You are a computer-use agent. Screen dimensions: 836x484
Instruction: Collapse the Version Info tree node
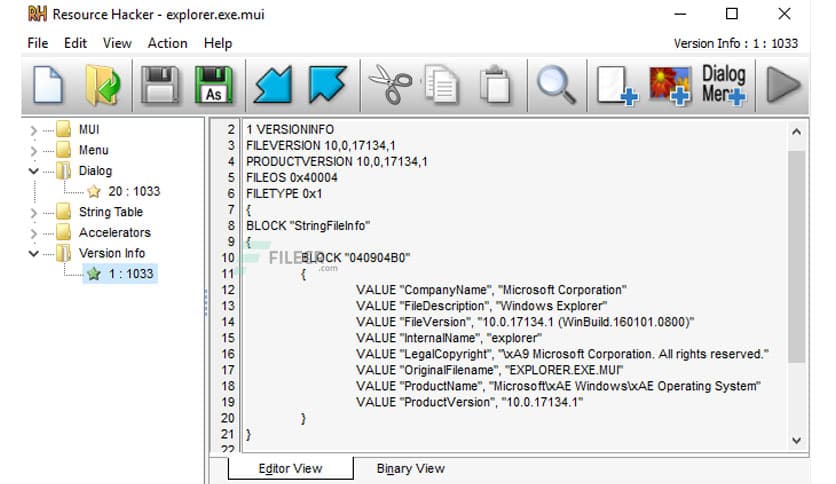[x=35, y=254]
